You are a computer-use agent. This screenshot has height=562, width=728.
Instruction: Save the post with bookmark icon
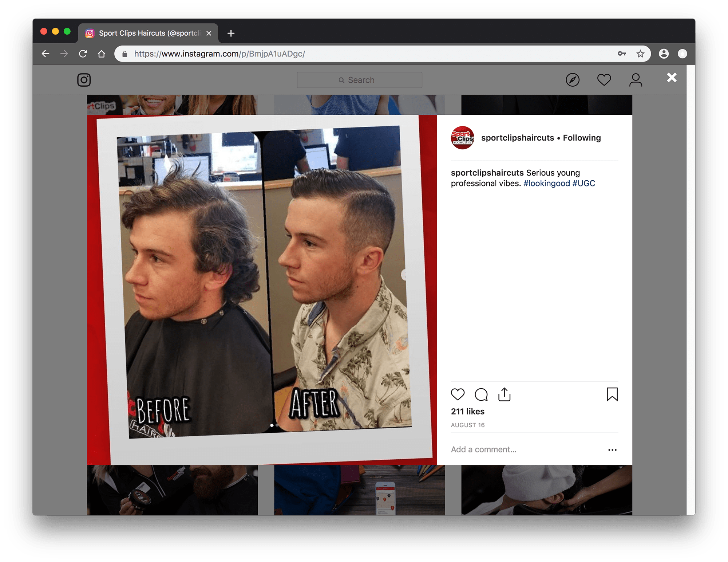(612, 394)
